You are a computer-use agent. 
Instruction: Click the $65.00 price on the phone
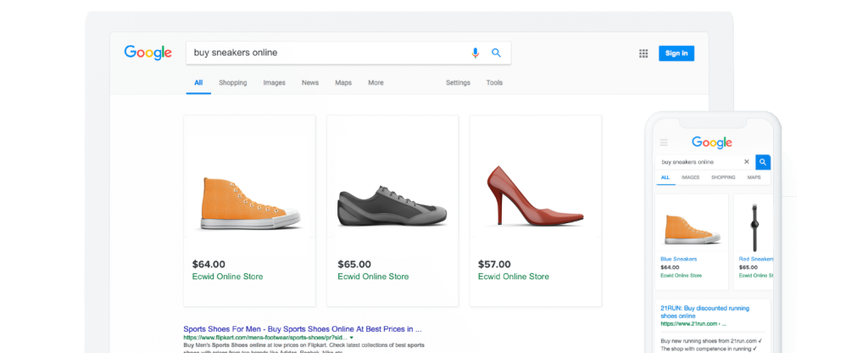point(748,267)
